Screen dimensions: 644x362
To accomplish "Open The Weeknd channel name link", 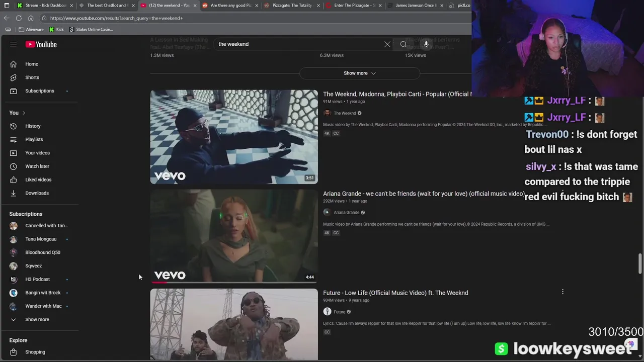I will coord(345,113).
